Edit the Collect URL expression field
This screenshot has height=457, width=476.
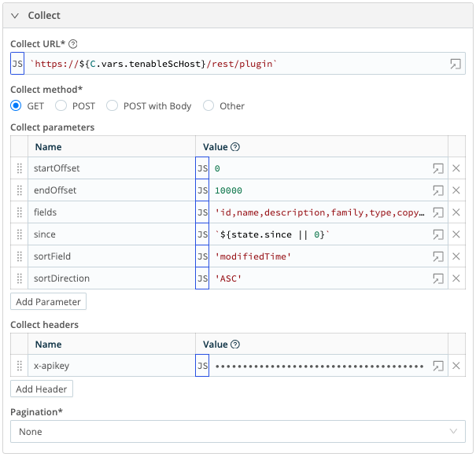pyautogui.click(x=236, y=64)
